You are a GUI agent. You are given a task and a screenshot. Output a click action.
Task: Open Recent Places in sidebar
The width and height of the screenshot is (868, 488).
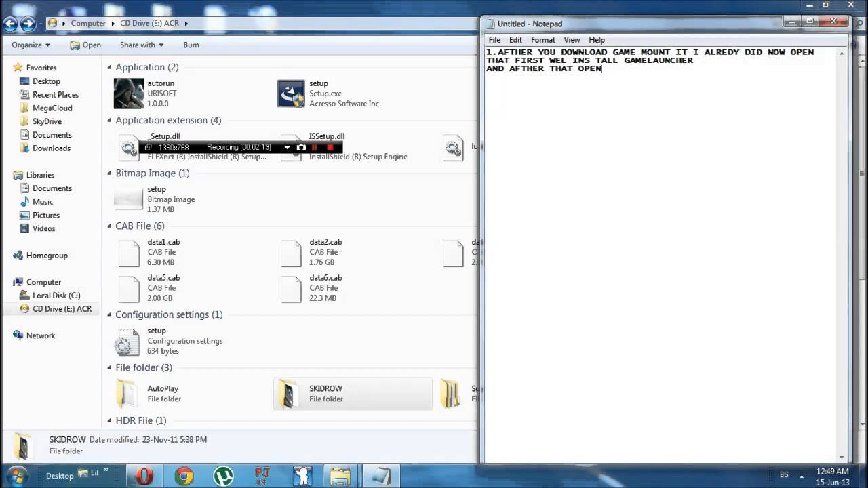tap(56, 95)
